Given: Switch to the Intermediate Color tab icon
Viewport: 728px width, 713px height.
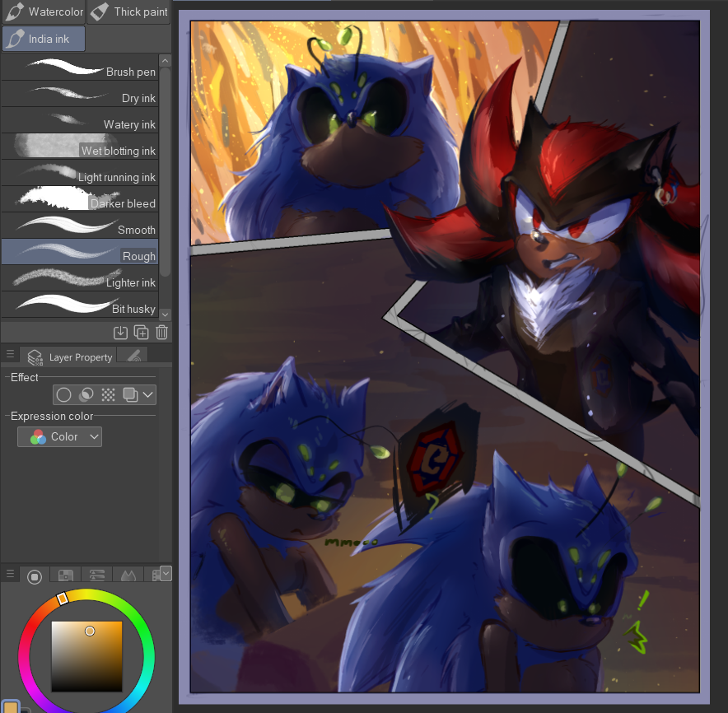Looking at the screenshot, I should [128, 576].
